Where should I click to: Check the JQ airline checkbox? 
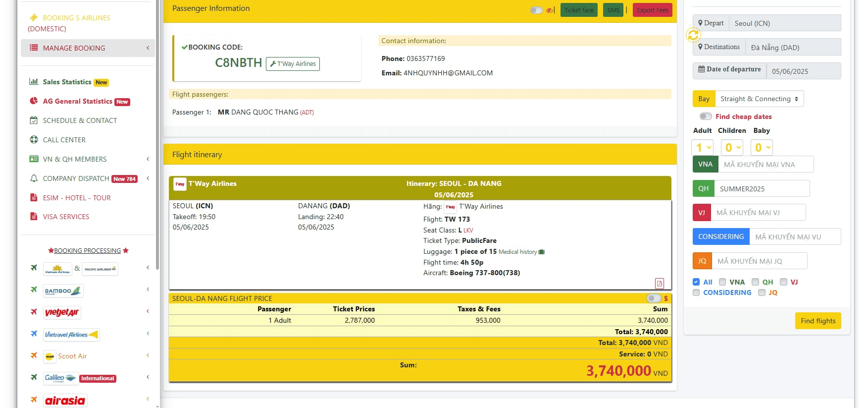[x=762, y=292]
